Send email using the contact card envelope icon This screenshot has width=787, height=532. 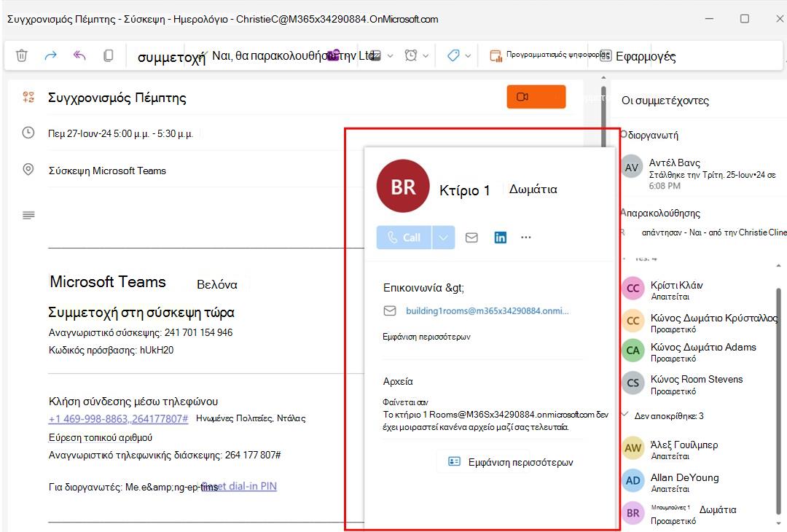(471, 238)
